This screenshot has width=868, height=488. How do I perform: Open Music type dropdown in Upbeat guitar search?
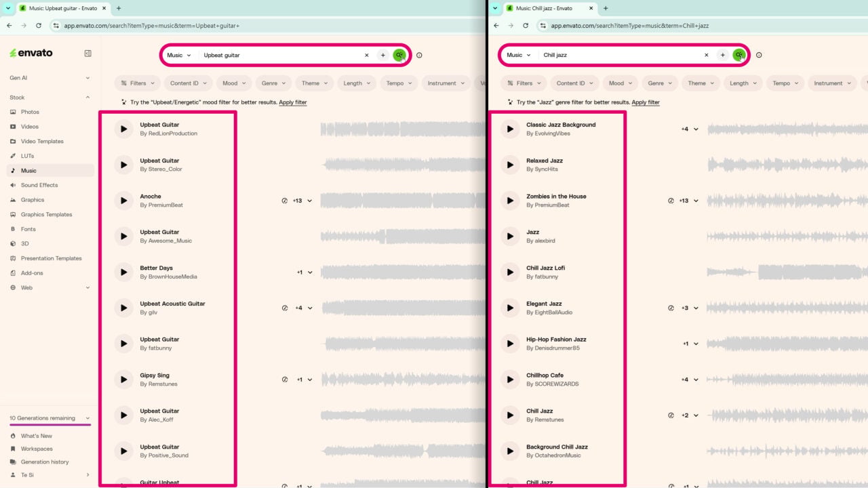179,55
